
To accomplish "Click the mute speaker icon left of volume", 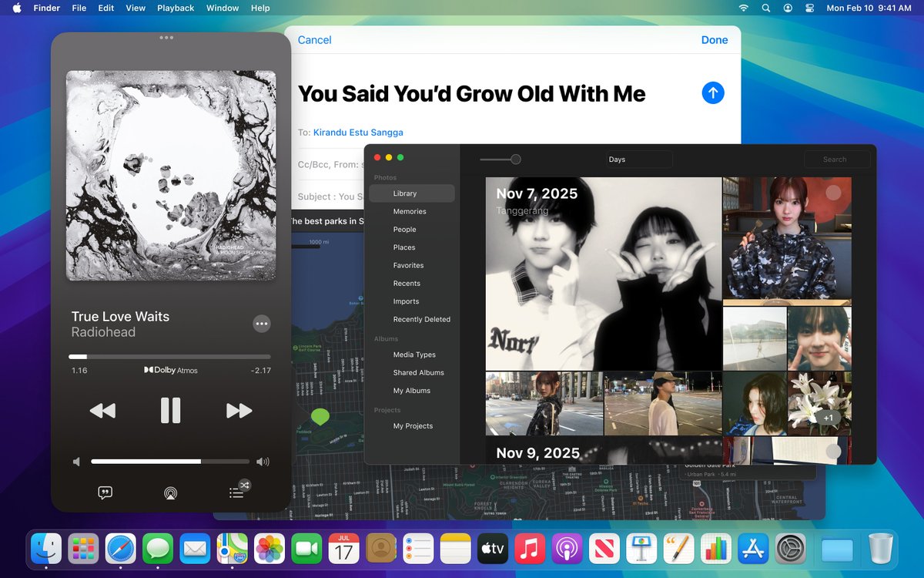I will coord(76,462).
